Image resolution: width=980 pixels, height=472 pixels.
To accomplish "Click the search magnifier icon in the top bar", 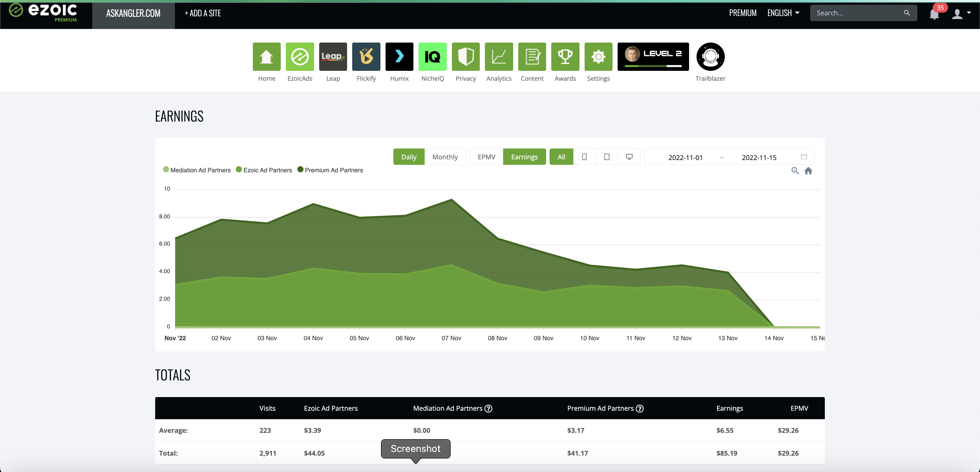I will click(x=906, y=13).
